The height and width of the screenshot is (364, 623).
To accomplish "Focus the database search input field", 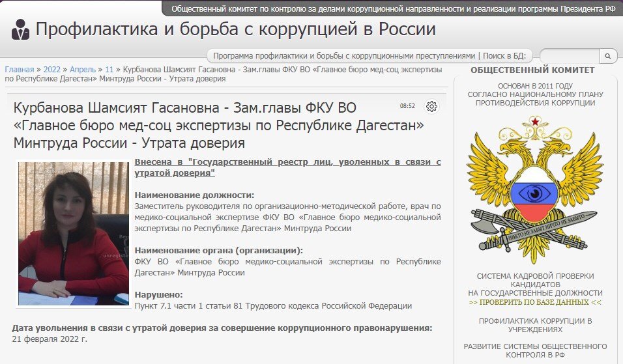I will coord(570,57).
